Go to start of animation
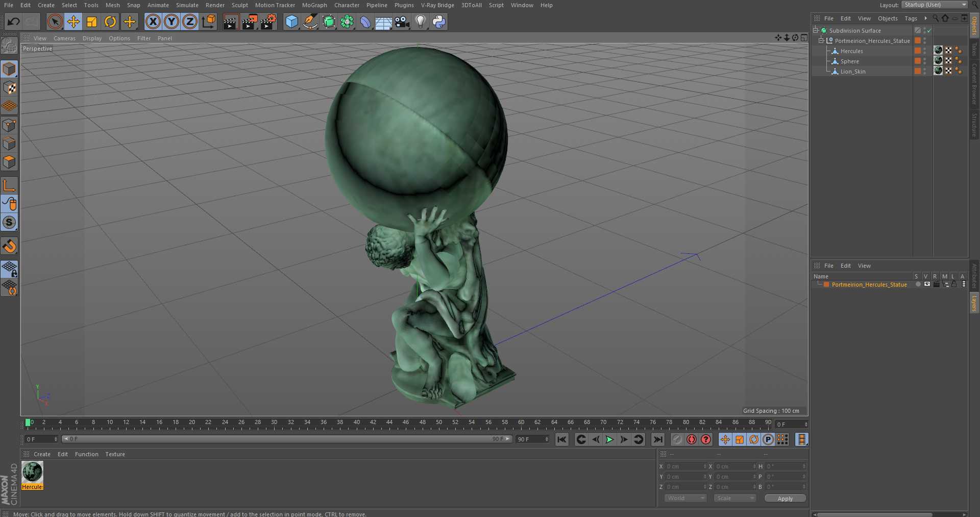 coord(561,439)
